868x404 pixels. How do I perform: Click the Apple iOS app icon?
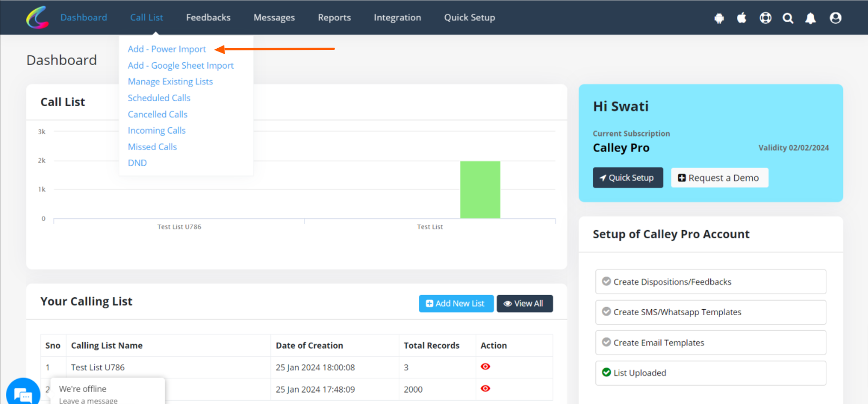click(742, 18)
